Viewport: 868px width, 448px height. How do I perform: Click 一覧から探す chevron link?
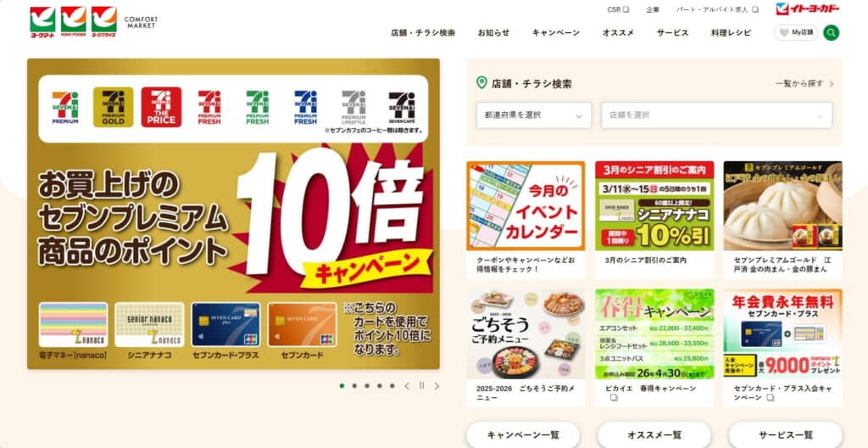click(x=804, y=84)
